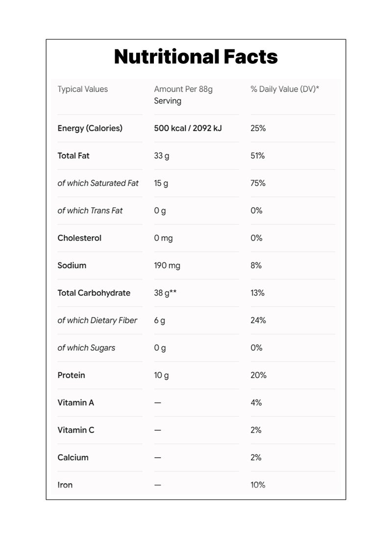
Task: Click the Calcium row label
Action: 73,458
